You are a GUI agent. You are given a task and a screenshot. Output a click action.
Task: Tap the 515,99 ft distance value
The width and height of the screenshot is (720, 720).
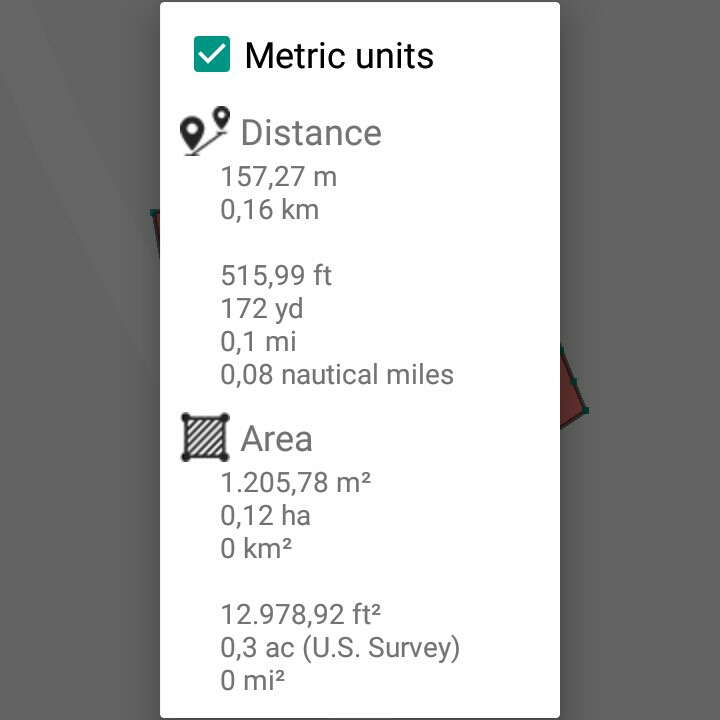tap(276, 276)
